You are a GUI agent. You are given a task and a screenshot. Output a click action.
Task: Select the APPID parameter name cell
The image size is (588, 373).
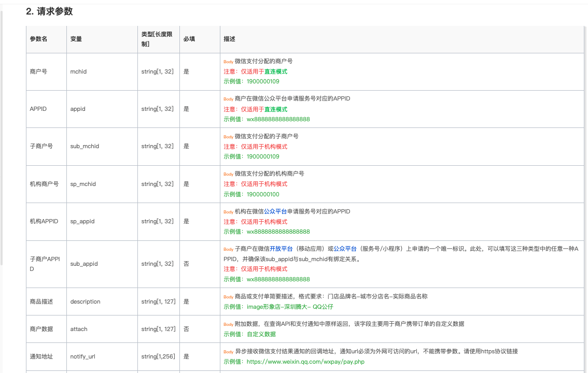click(47, 109)
